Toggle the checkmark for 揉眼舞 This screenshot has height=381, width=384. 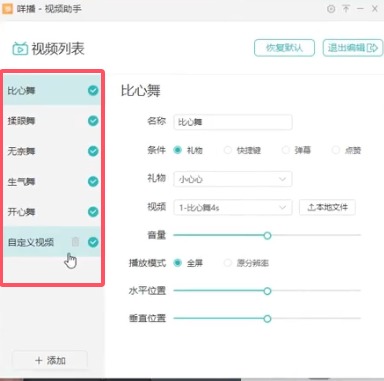(x=93, y=121)
